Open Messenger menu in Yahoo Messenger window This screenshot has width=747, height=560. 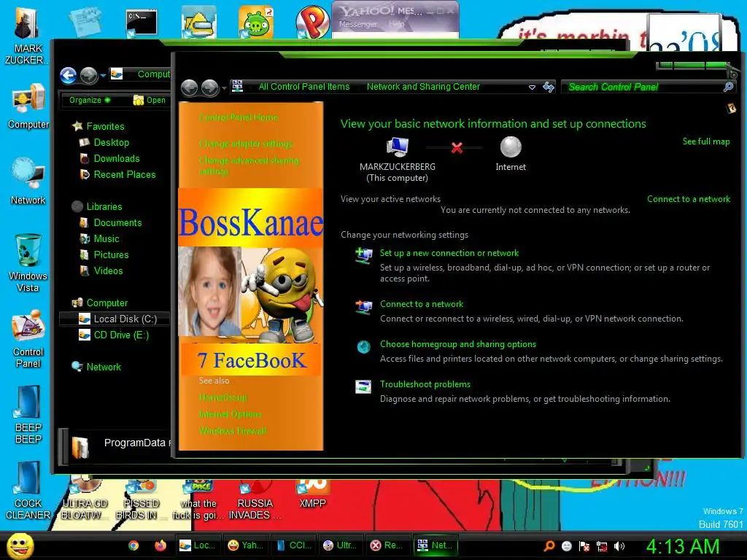[357, 24]
